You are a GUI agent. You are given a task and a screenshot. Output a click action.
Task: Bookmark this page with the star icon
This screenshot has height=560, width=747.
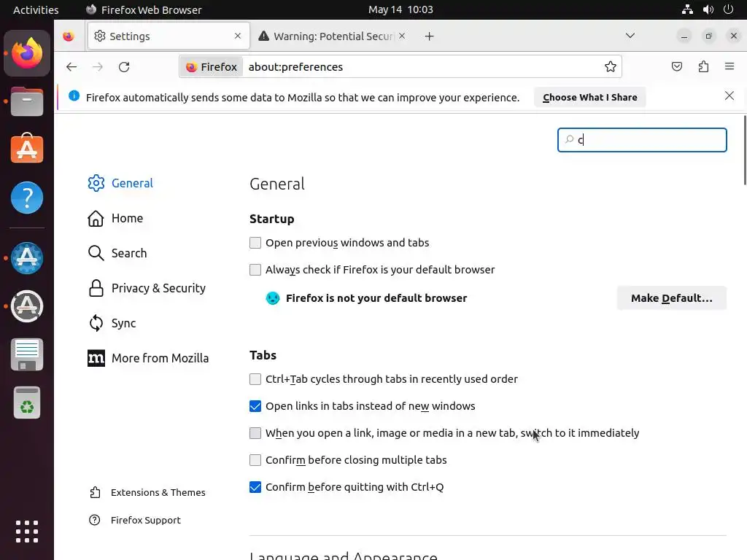pos(611,67)
